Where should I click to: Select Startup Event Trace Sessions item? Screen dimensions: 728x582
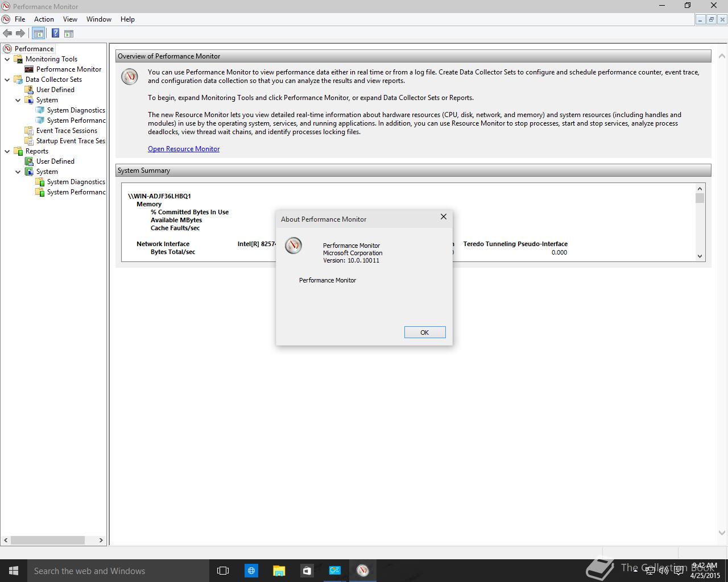point(71,141)
